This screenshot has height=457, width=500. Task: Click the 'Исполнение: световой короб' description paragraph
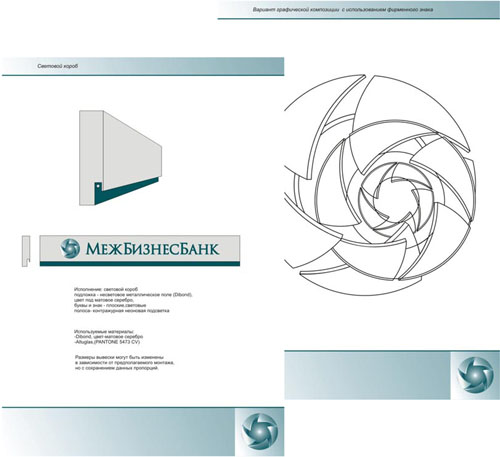click(133, 300)
